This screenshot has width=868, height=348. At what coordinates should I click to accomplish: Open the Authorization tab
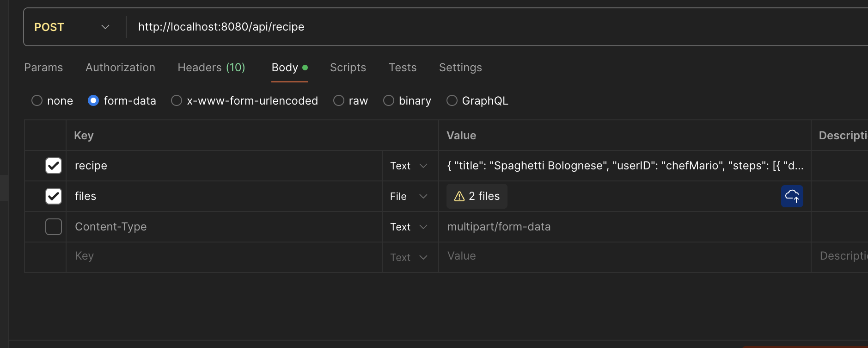click(x=120, y=68)
